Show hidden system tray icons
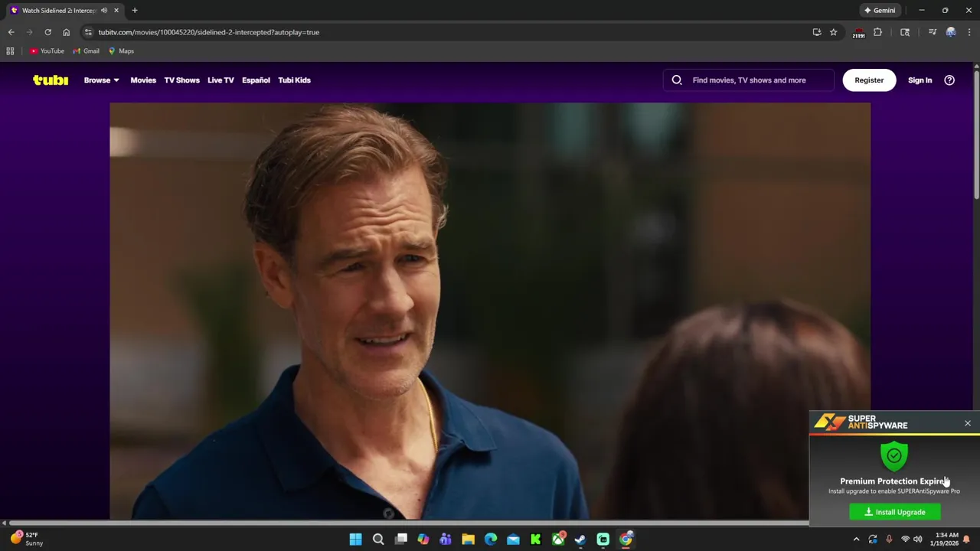980x551 pixels. click(x=857, y=540)
